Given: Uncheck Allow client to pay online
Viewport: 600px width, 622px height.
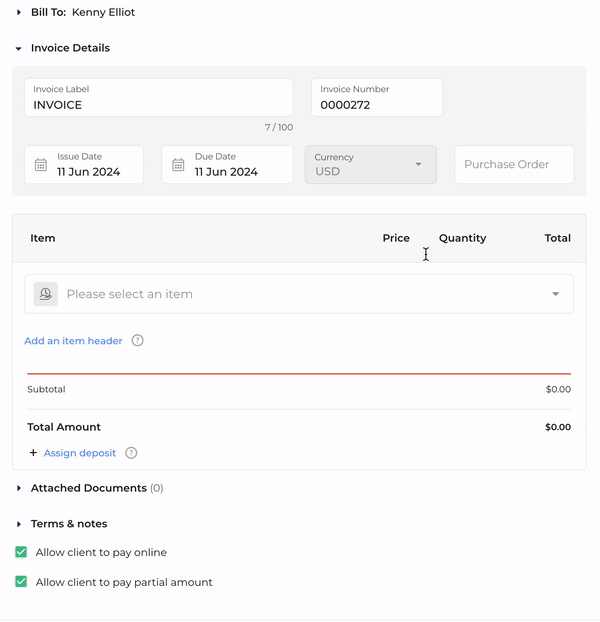Looking at the screenshot, I should (x=21, y=552).
